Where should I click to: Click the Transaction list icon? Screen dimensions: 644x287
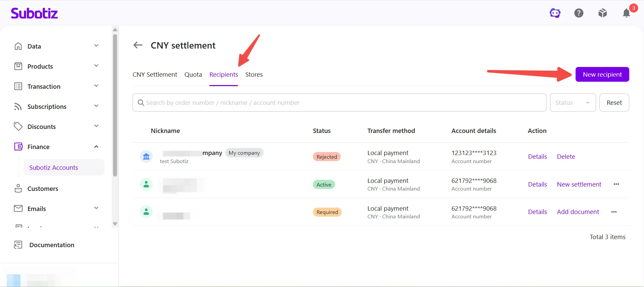pos(18,86)
